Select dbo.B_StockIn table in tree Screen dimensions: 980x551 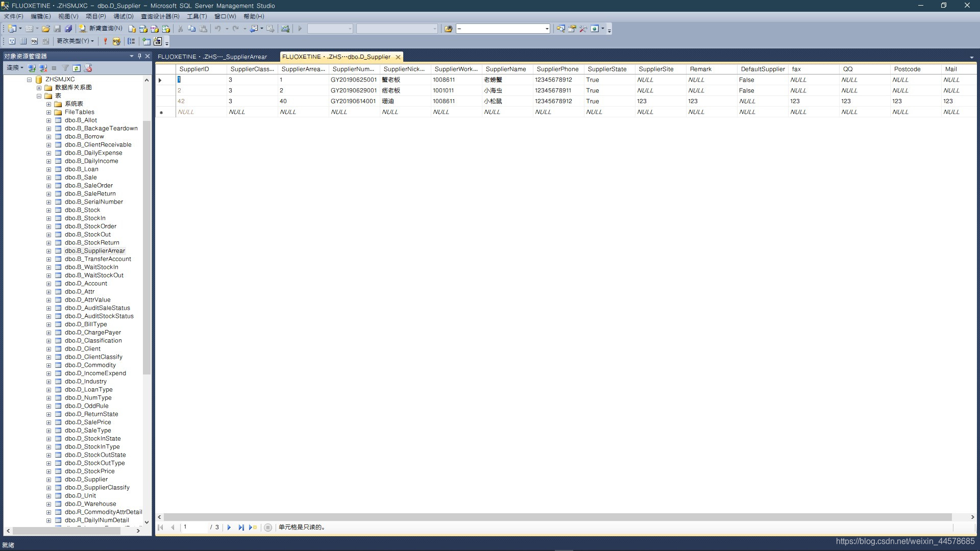[x=85, y=218]
